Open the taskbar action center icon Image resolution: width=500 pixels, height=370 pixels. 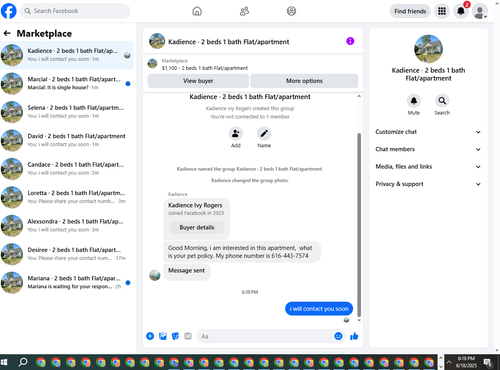489,362
